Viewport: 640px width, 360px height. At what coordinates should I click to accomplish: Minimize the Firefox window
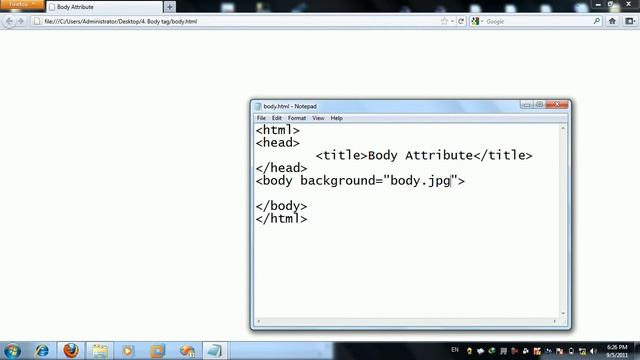point(598,4)
